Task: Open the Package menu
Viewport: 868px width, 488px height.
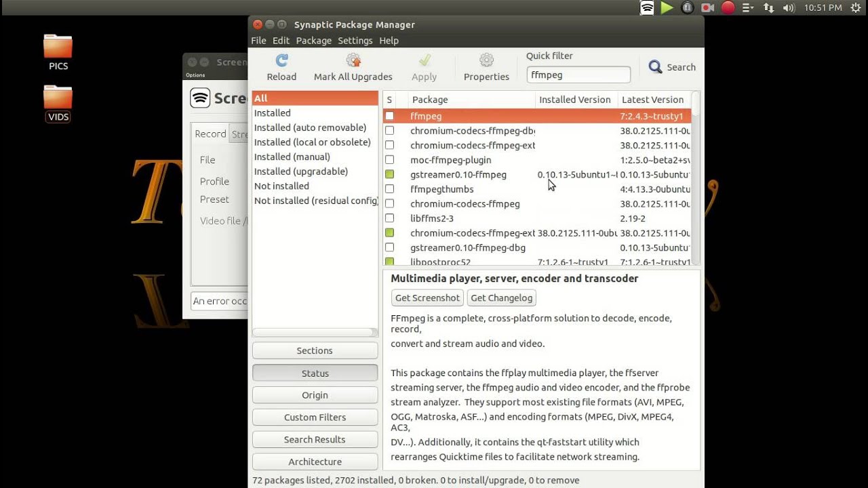Action: [x=314, y=41]
